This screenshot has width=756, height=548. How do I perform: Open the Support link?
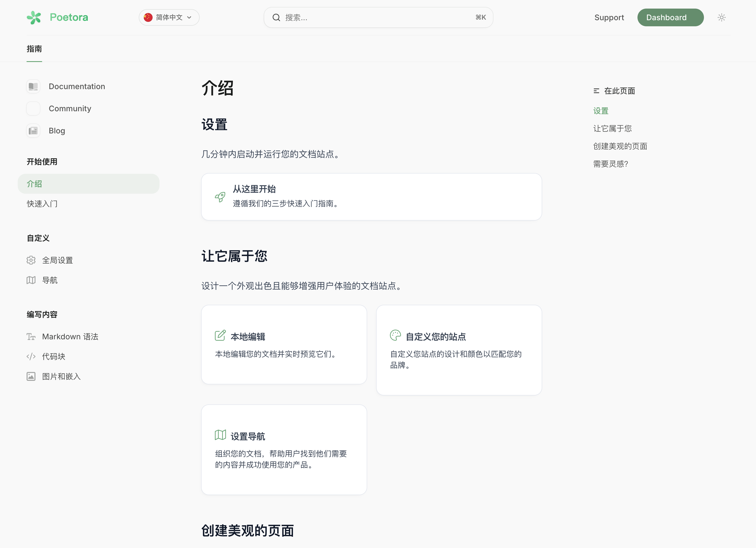pyautogui.click(x=609, y=17)
